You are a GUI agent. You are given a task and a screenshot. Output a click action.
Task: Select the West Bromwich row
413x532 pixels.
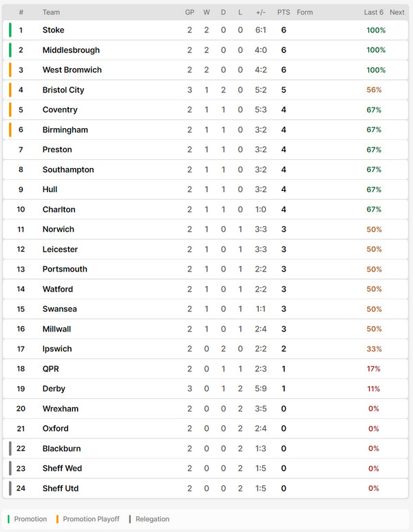pos(205,70)
